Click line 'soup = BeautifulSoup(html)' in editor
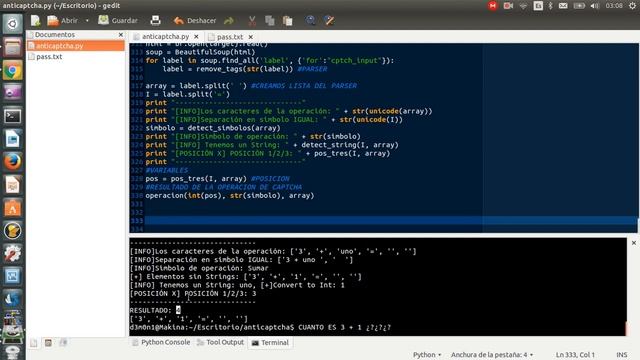 [x=200, y=52]
